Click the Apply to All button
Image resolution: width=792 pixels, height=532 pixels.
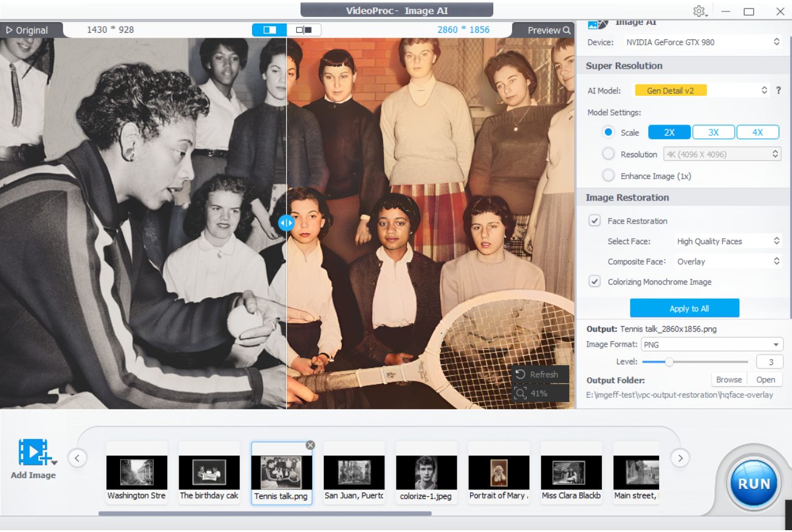[684, 309]
